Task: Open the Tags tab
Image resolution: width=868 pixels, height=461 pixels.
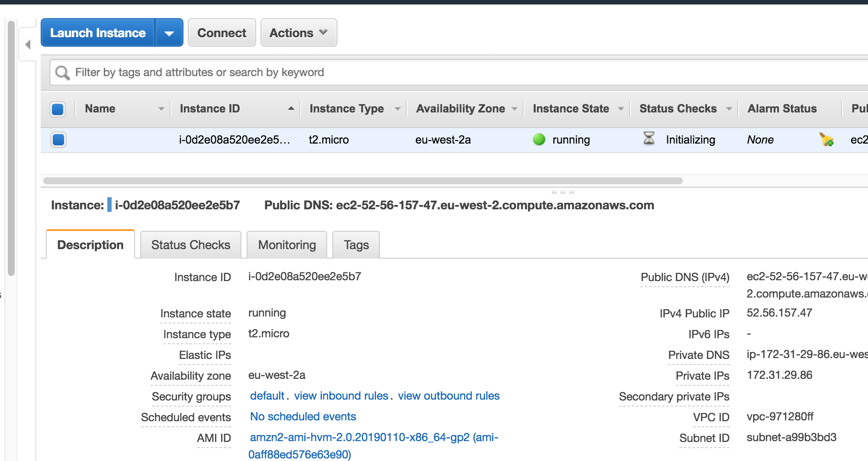Action: click(356, 245)
